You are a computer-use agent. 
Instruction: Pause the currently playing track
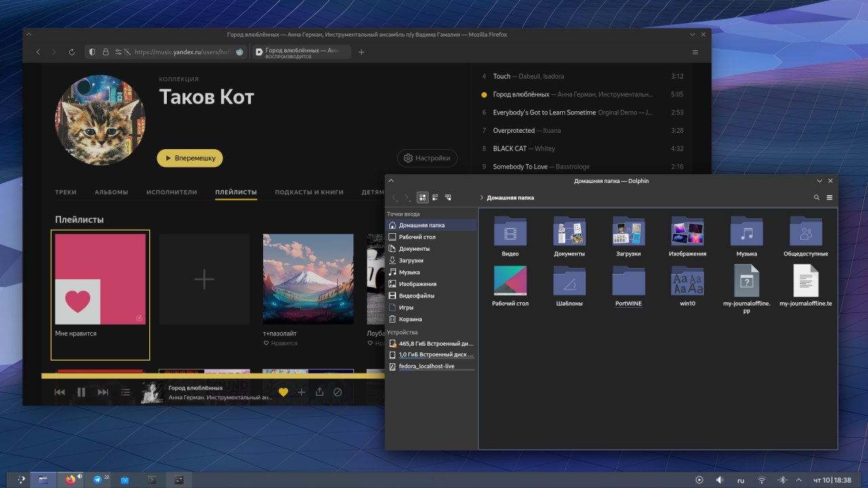click(81, 392)
